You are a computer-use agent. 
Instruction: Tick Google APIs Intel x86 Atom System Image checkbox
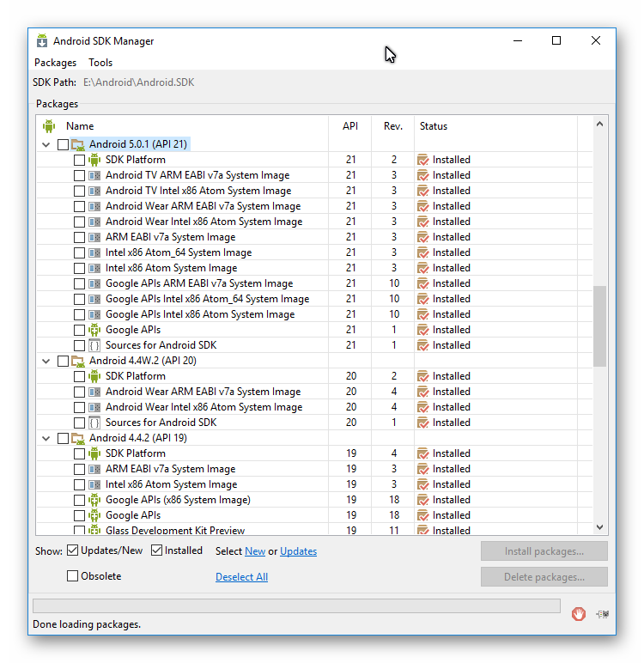[x=79, y=314]
